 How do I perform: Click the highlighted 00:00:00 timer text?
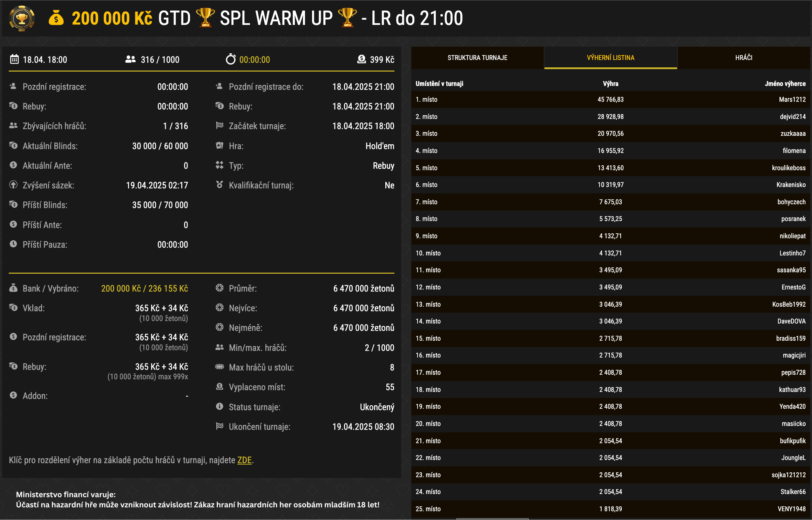point(254,59)
